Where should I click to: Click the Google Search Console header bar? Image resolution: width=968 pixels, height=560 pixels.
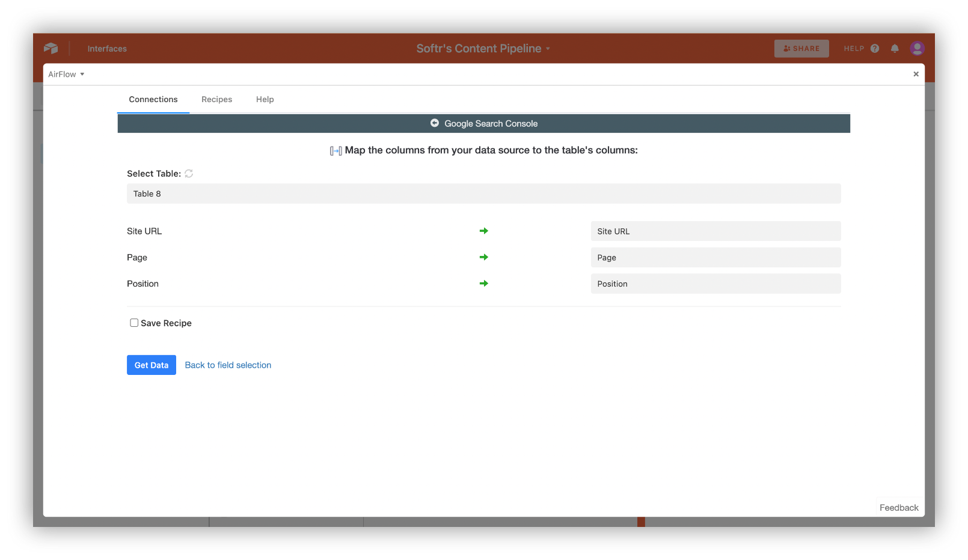click(x=483, y=123)
